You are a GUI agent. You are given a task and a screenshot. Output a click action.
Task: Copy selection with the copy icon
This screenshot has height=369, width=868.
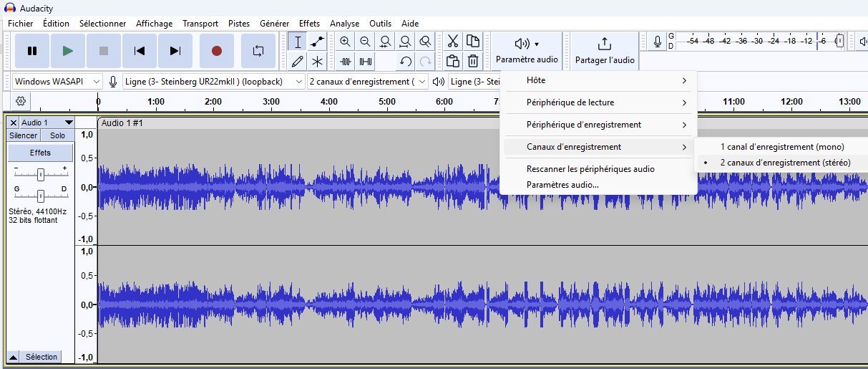473,41
